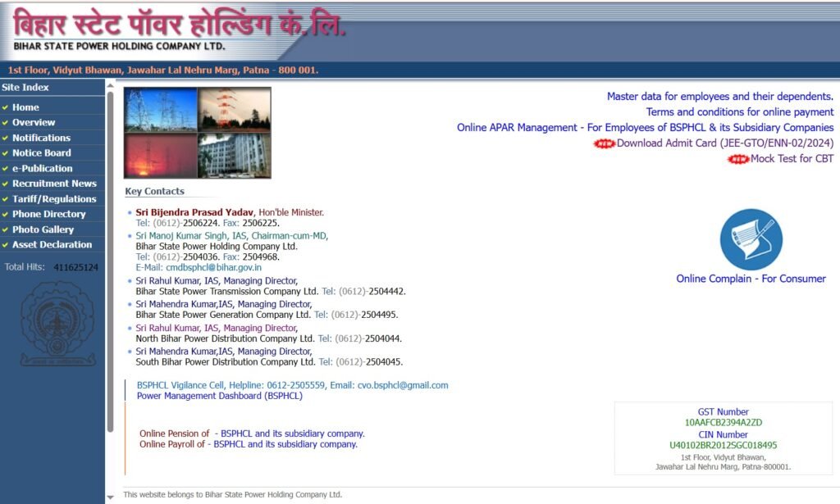Open the Notice Board

[x=42, y=153]
